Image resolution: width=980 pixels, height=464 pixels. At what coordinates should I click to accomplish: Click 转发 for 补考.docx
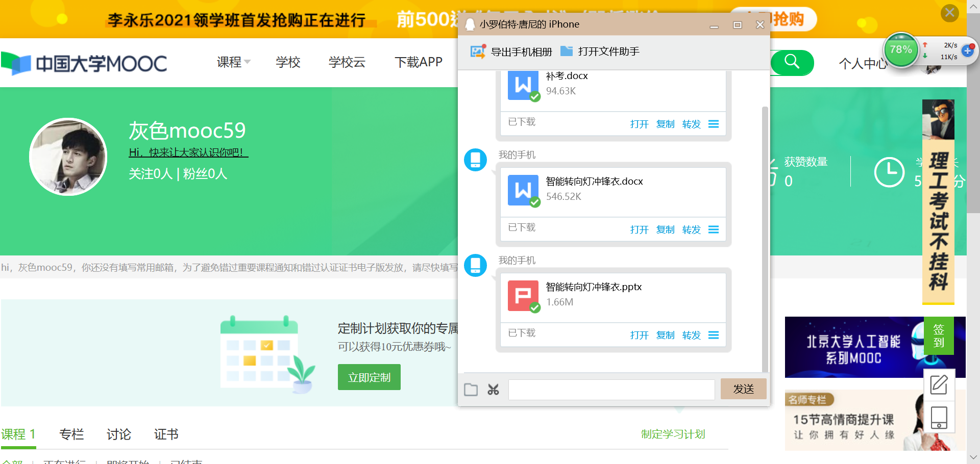[691, 124]
